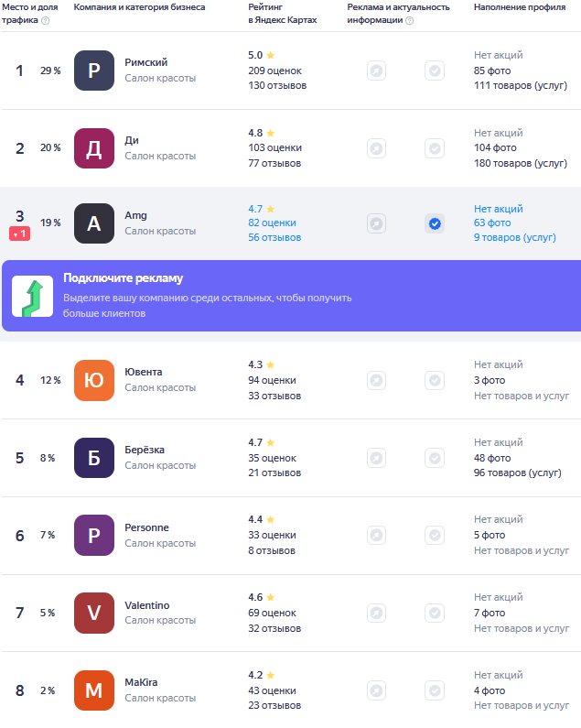Click the Ди salon avatar icon
The image size is (581, 728).
click(x=94, y=148)
